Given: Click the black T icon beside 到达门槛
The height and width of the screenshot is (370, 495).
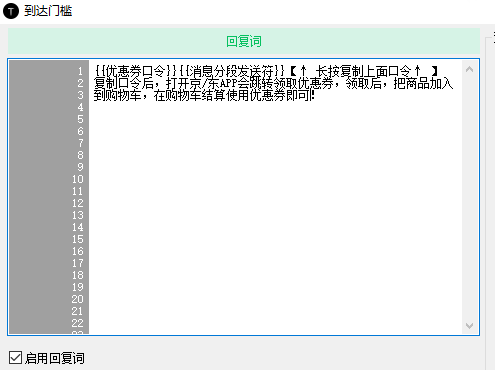Looking at the screenshot, I should tap(11, 11).
